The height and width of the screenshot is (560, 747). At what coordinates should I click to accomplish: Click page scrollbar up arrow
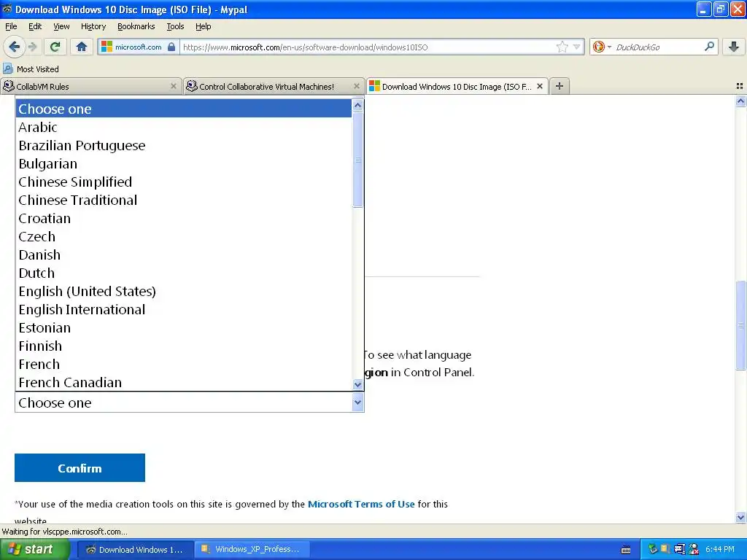740,101
